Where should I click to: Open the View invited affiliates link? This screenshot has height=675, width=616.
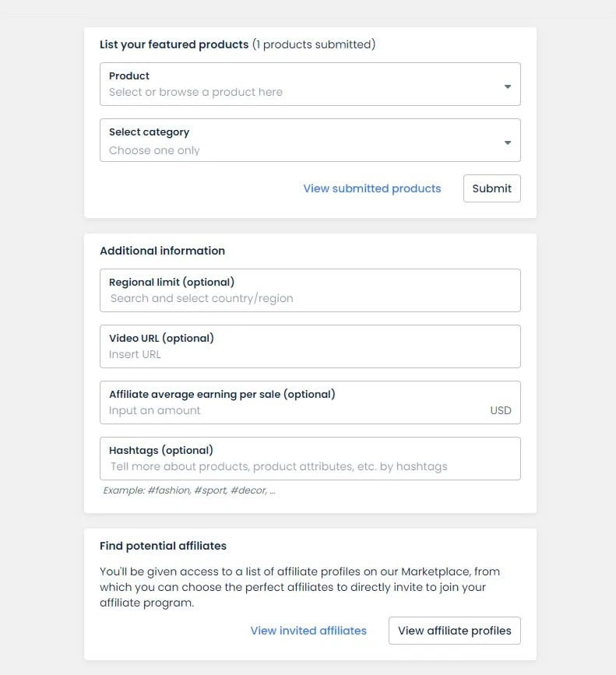pos(308,631)
